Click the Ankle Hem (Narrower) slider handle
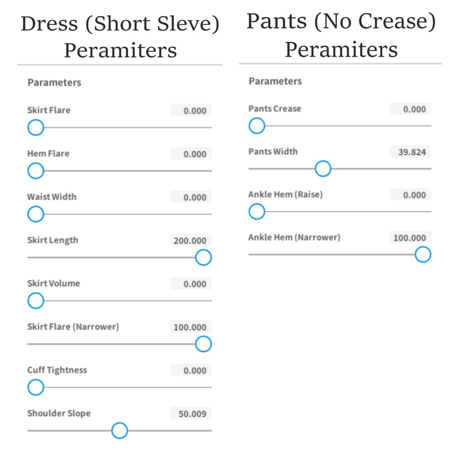 (x=423, y=255)
